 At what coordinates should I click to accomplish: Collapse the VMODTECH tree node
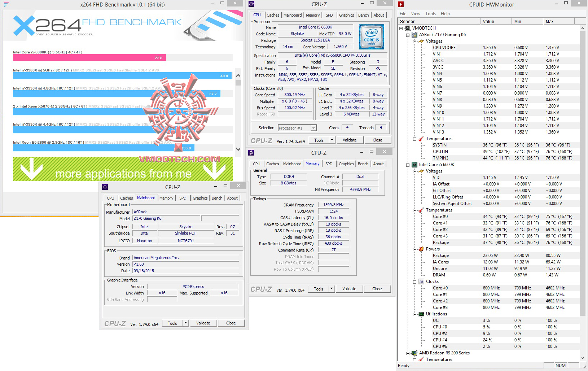[x=401, y=28]
